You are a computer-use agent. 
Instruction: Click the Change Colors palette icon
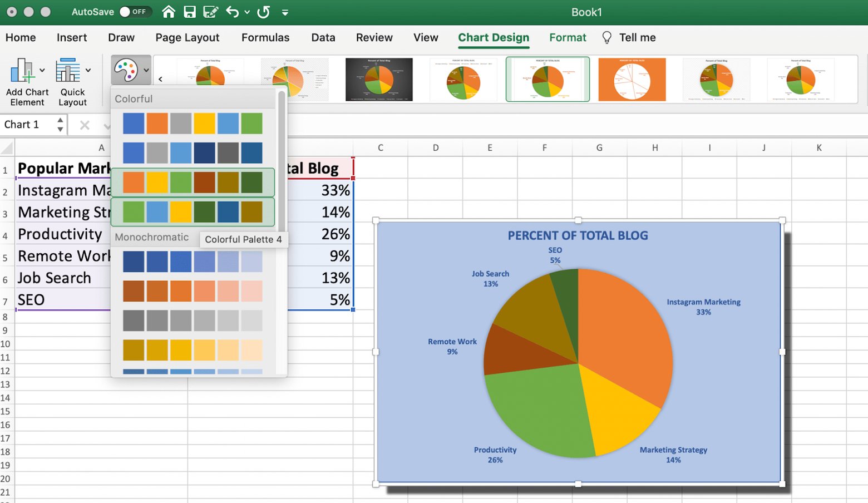coord(126,71)
